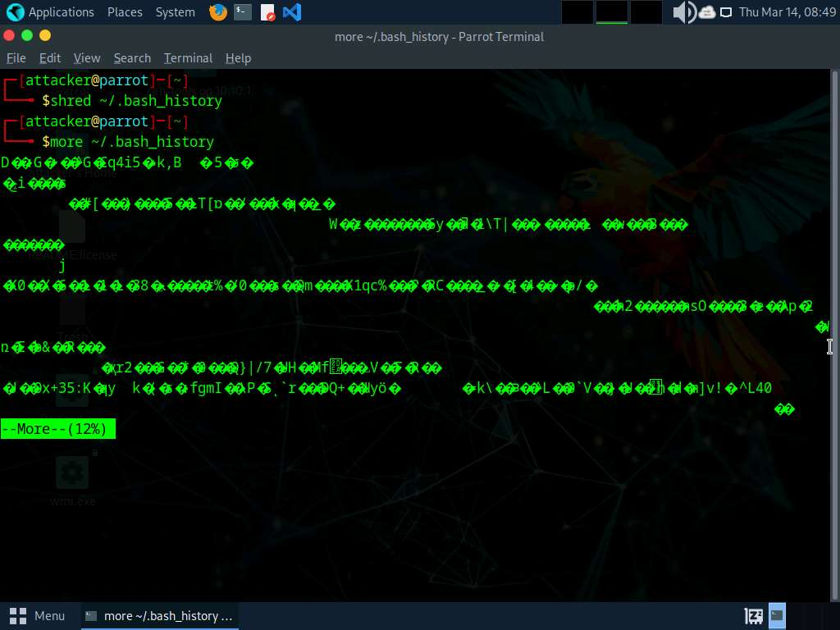Open the File menu in Parrot Terminal
The width and height of the screenshot is (840, 630).
(x=16, y=58)
